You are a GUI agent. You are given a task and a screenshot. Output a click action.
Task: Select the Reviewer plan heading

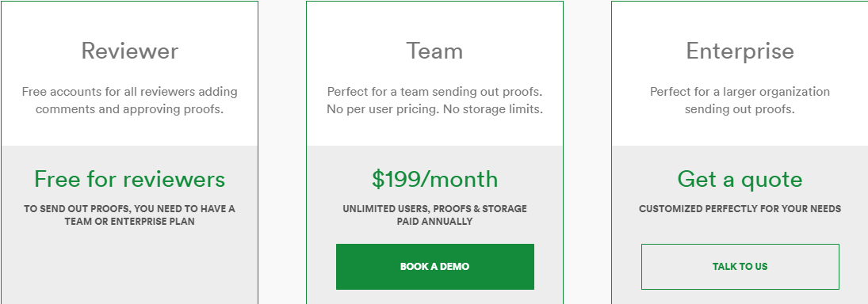click(129, 51)
